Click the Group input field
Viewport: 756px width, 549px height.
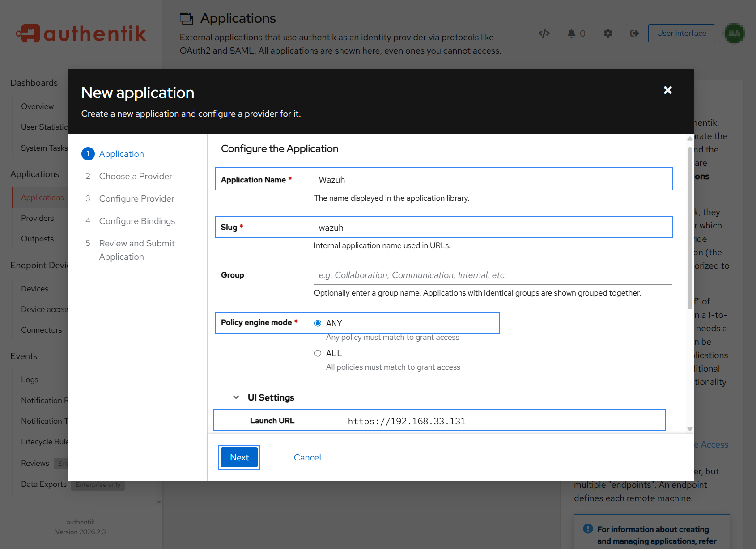493,275
